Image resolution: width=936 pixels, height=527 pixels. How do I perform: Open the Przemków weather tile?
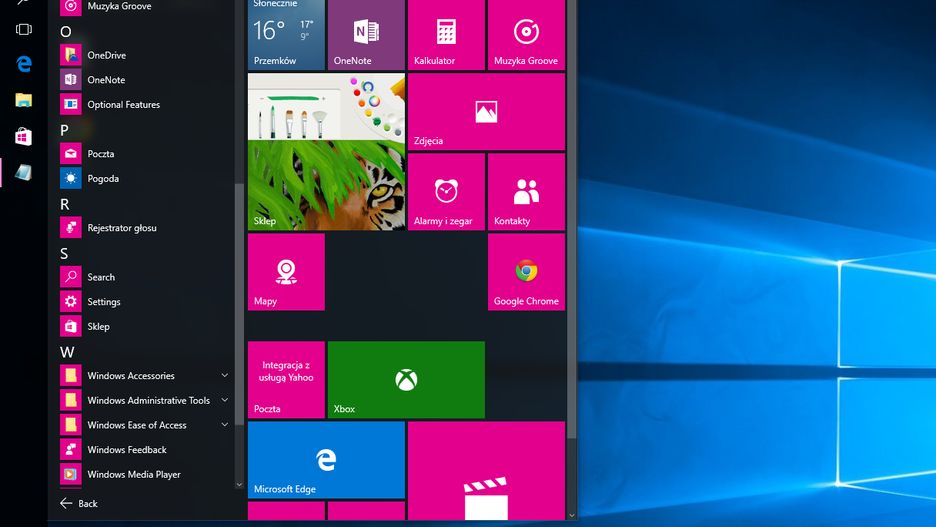click(x=287, y=35)
